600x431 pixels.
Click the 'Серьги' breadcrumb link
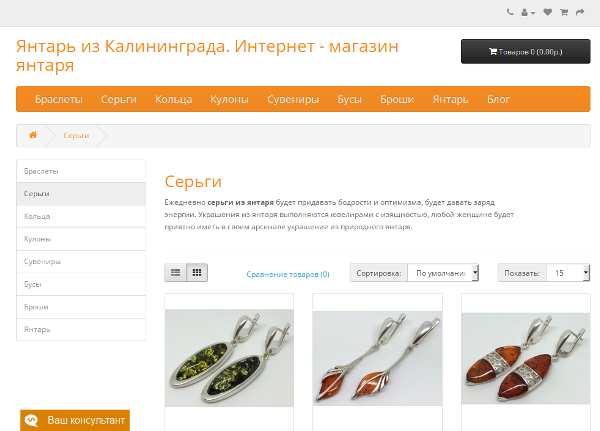coord(76,136)
